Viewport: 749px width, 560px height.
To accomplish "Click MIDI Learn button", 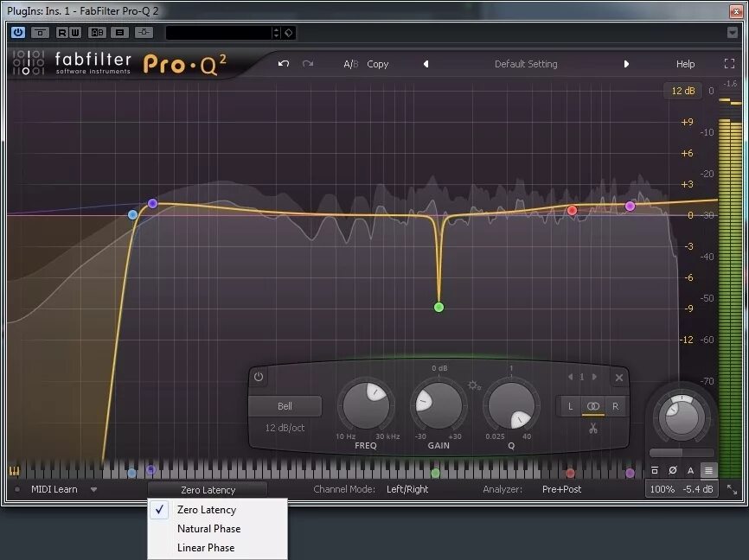I will pos(54,489).
